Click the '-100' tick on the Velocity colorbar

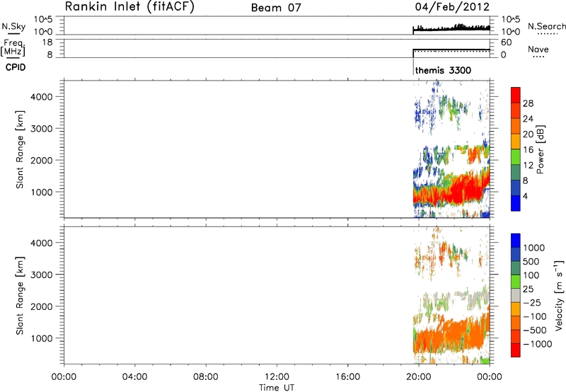[x=535, y=316]
